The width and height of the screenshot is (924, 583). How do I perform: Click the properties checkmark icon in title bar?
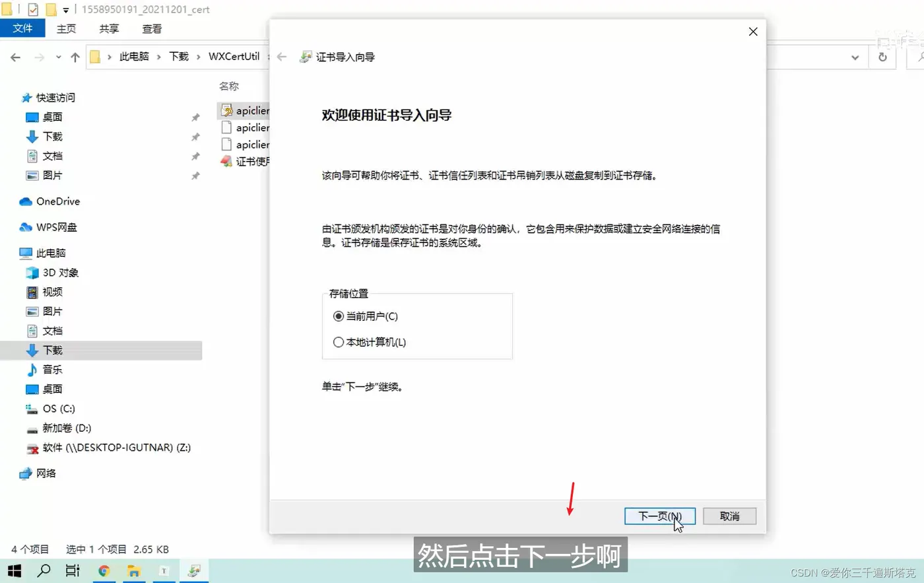coord(33,10)
